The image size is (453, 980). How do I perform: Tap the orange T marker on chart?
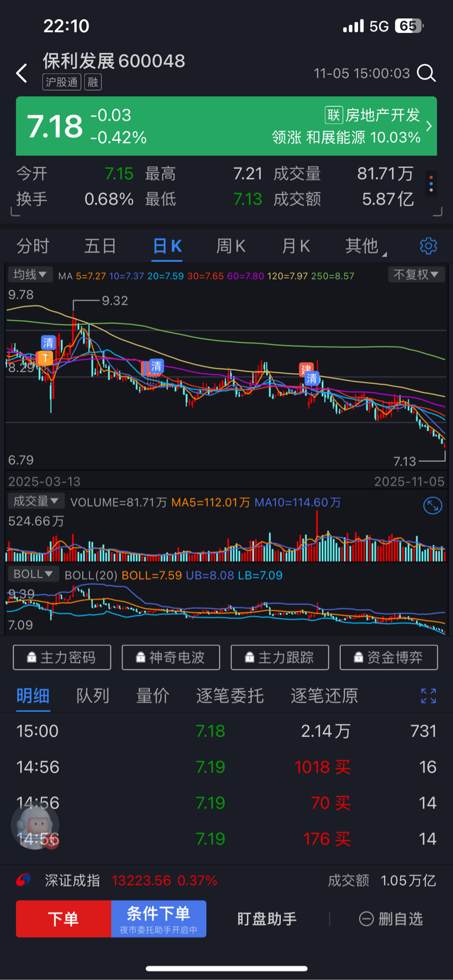tap(45, 358)
